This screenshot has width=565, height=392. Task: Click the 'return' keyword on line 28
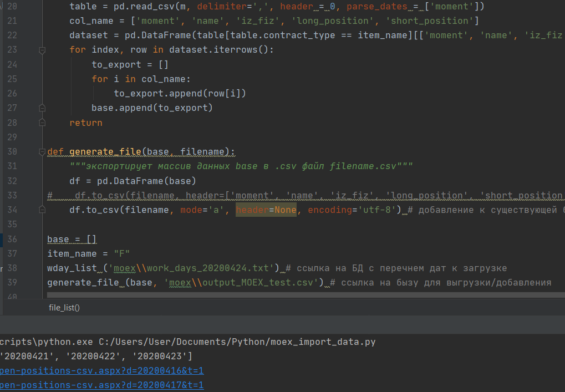[x=86, y=123]
